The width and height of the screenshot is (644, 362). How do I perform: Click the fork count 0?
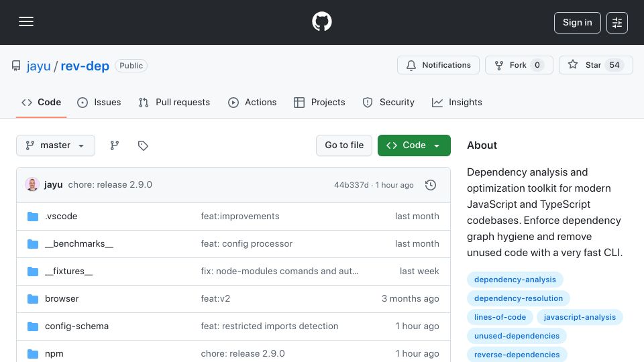pyautogui.click(x=537, y=65)
